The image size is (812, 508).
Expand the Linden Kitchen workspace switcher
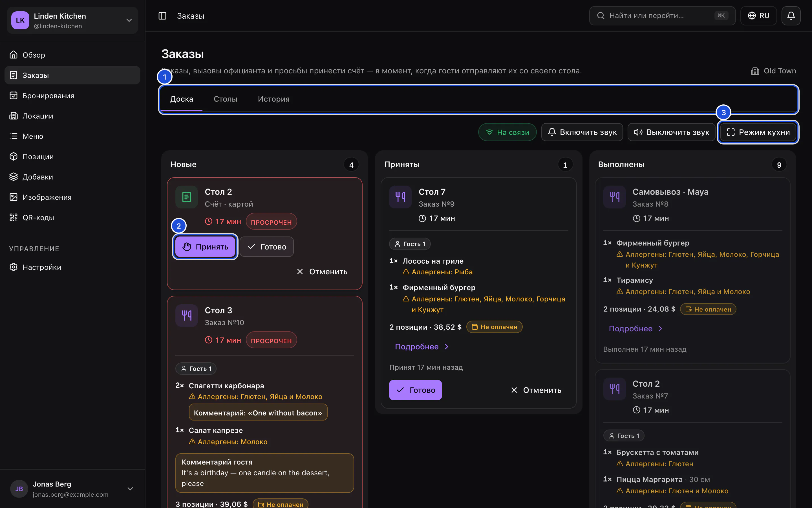coord(72,20)
